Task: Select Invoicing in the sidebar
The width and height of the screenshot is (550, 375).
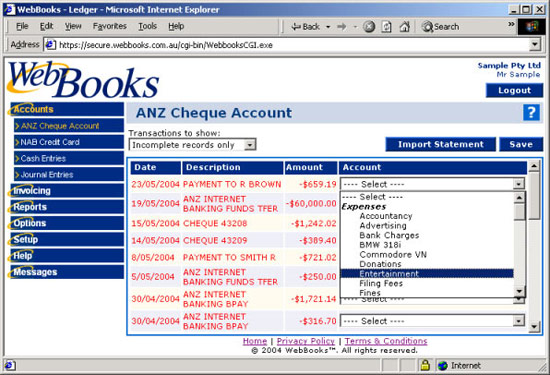Action: pos(67,190)
